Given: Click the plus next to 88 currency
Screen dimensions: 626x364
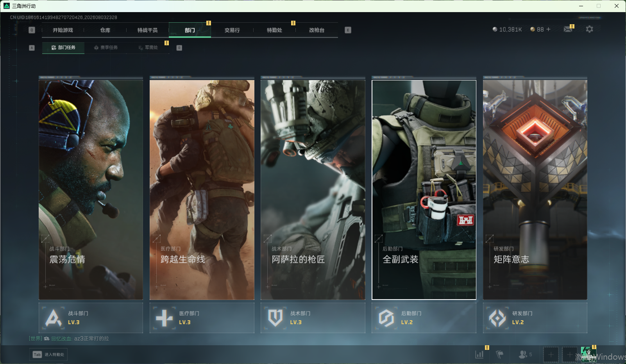Looking at the screenshot, I should point(548,29).
